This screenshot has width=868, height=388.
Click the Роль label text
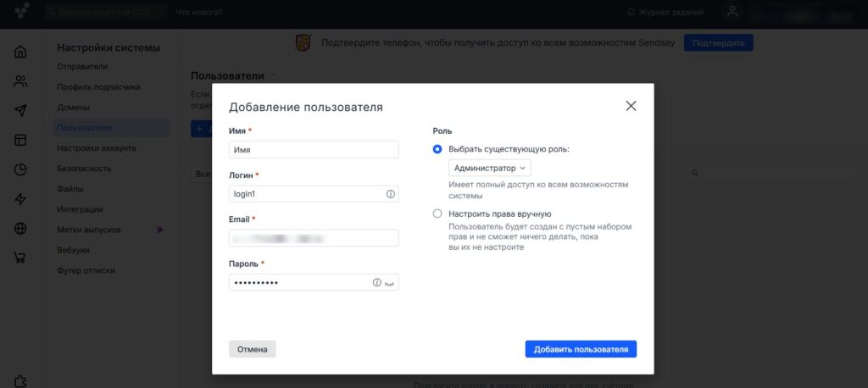[442, 131]
